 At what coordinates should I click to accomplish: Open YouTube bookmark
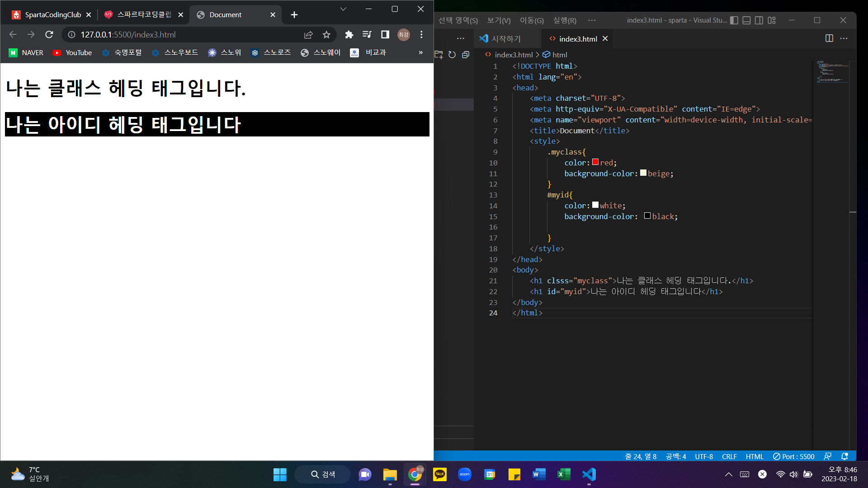point(72,52)
